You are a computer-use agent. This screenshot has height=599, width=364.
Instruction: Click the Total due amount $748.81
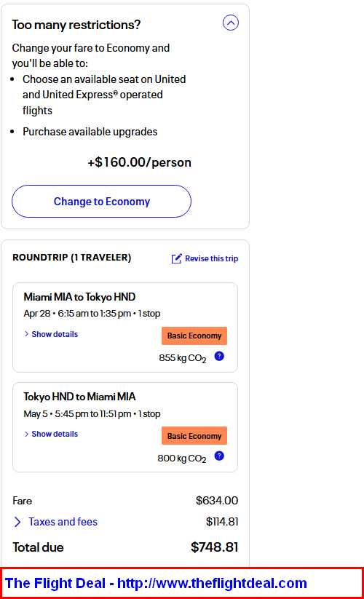click(x=214, y=547)
